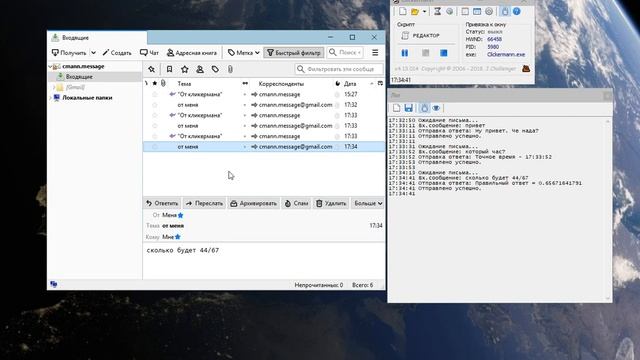Viewport: 640px width, 360px height.
Task: Click the attachment column header paperclip
Action: (163, 83)
